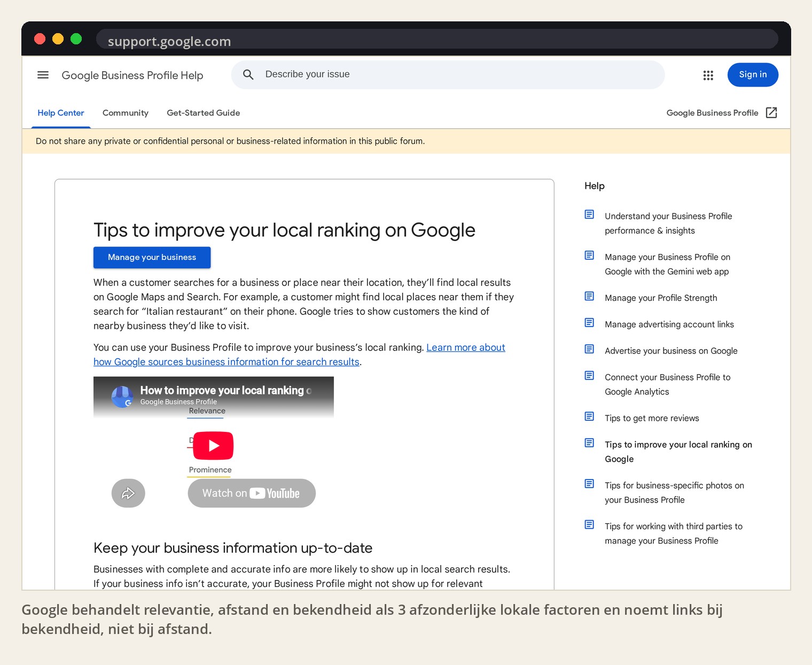Click the red macOS close window button

(40, 38)
